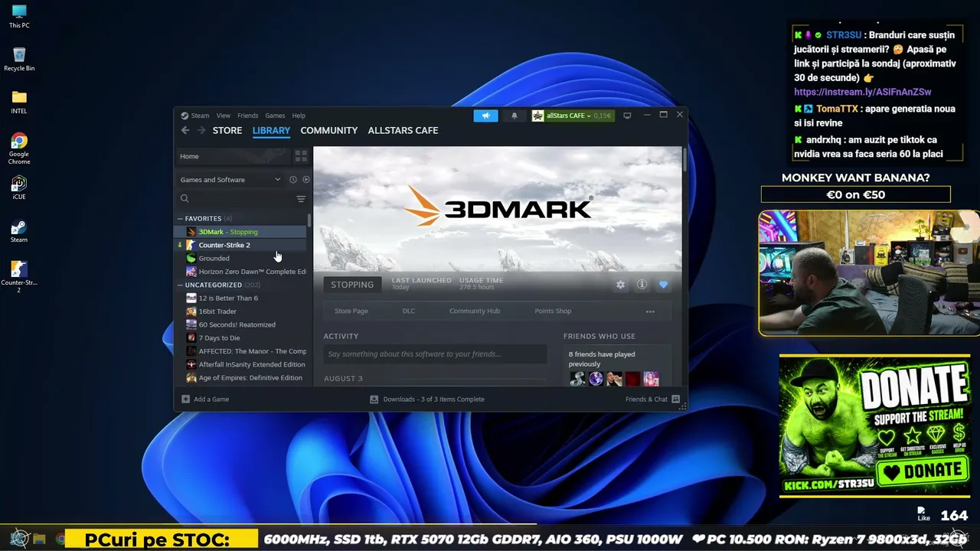Viewport: 980px width, 551px height.
Task: Click the Add a Game plus icon
Action: [185, 399]
